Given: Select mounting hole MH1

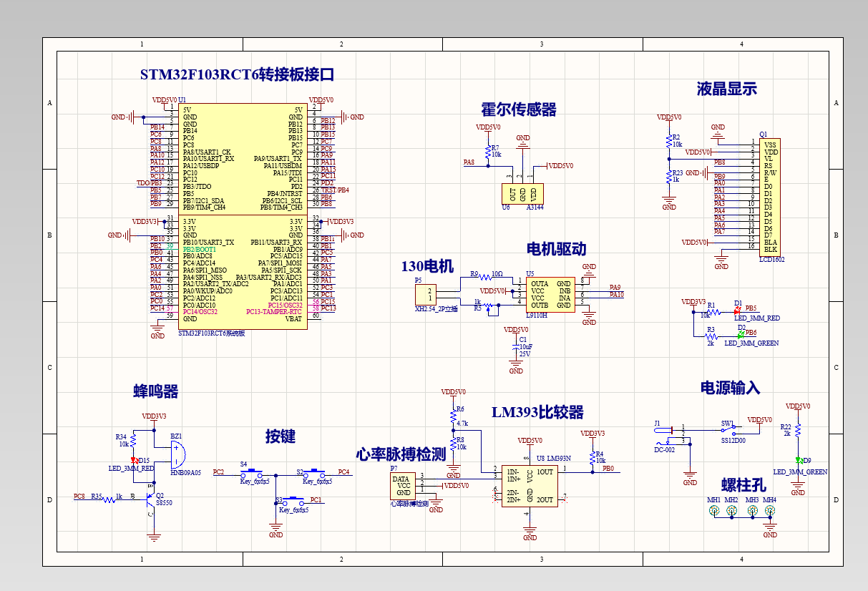Looking at the screenshot, I should tap(713, 511).
